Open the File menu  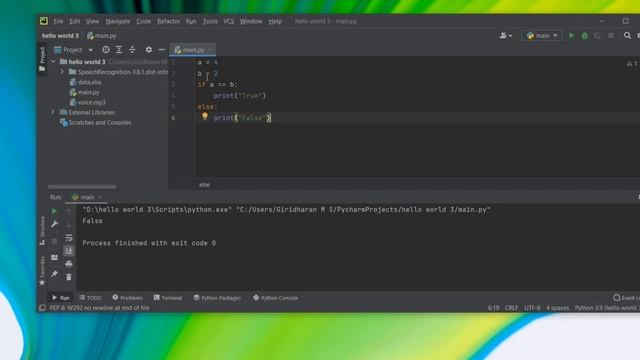pyautogui.click(x=58, y=21)
